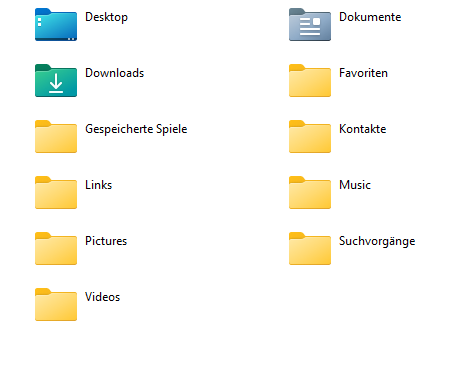449x378 pixels.
Task: Select the Favoriten folder icon
Action: pos(310,81)
